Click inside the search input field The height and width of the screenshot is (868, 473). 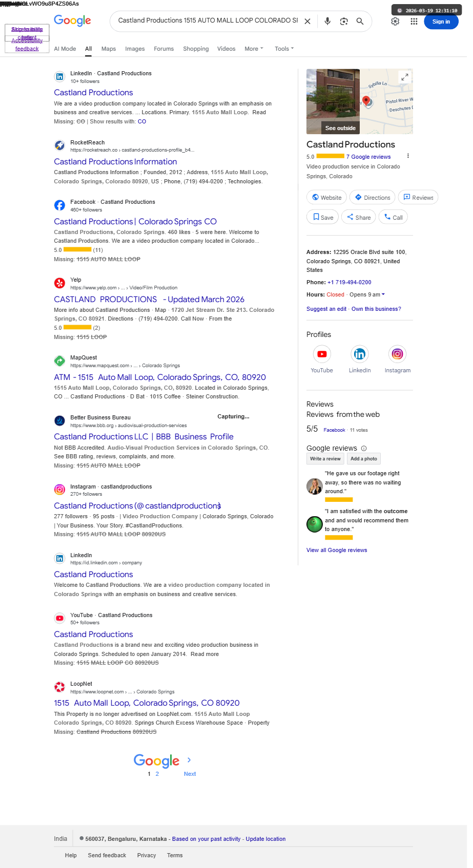208,21
